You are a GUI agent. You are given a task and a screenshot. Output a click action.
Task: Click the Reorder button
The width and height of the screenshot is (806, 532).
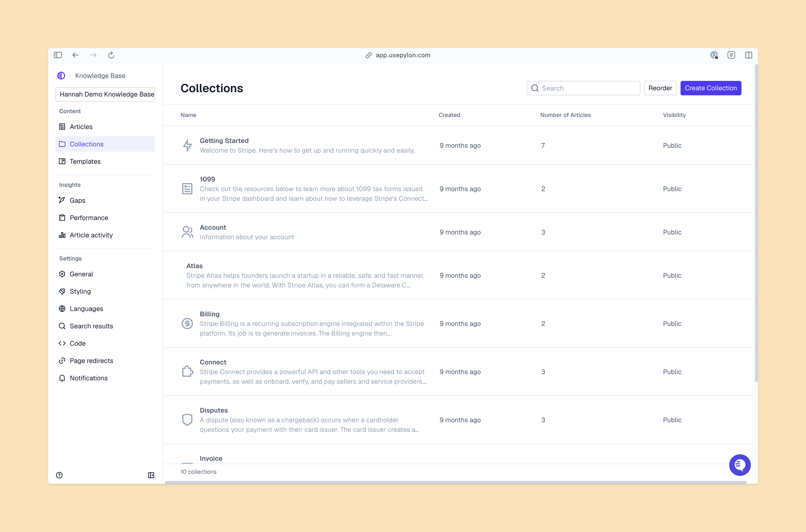click(x=660, y=88)
